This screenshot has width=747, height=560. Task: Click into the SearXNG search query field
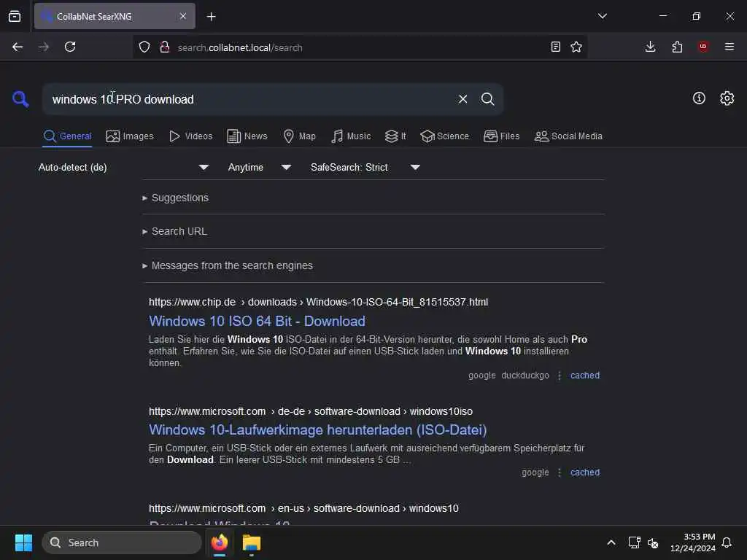(250, 99)
